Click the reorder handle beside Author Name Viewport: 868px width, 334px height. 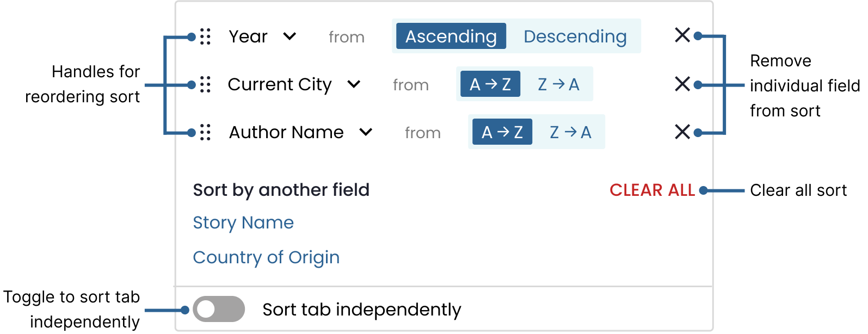tap(205, 132)
